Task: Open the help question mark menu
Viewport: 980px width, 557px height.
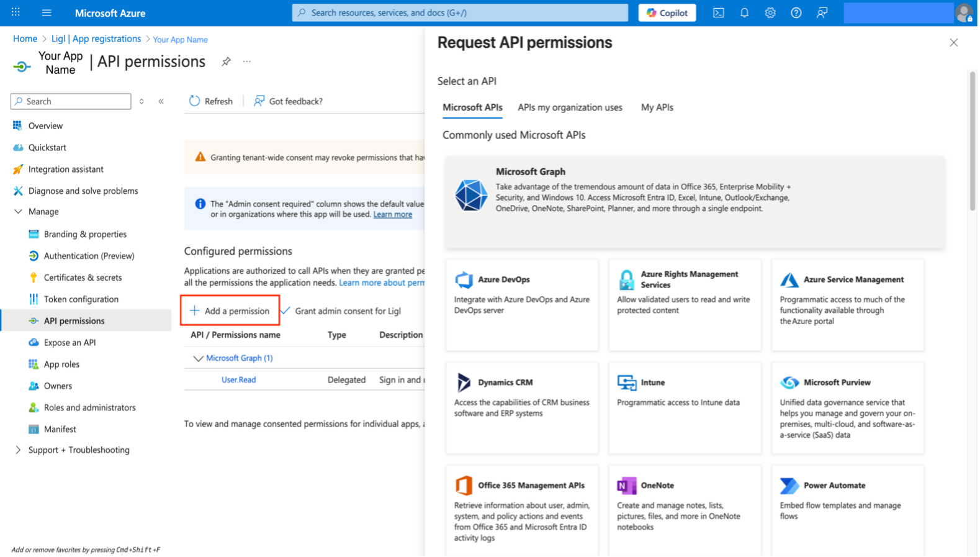Action: tap(796, 12)
